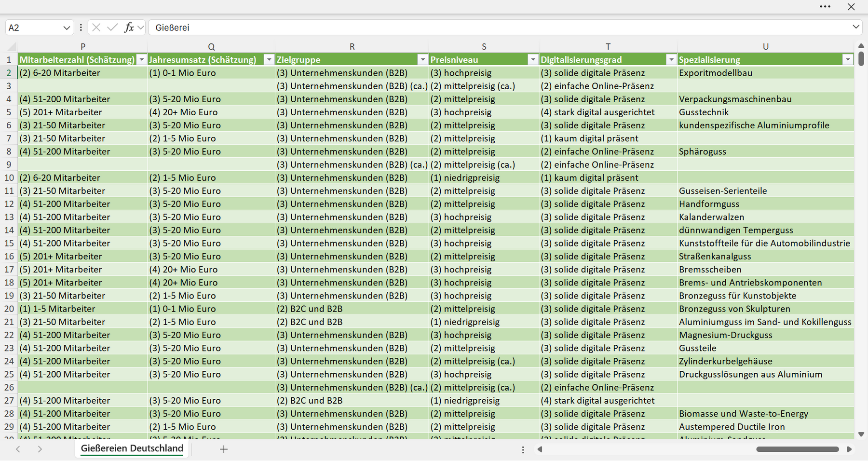Select cell (1) 0-1 Mio Euro in row 2
868x461 pixels.
coord(211,73)
